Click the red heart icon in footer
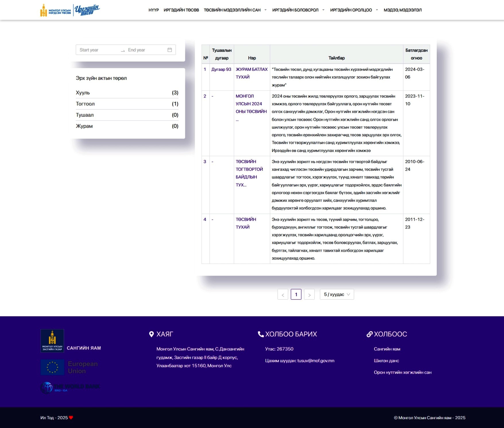This screenshot has width=504, height=428. click(71, 418)
